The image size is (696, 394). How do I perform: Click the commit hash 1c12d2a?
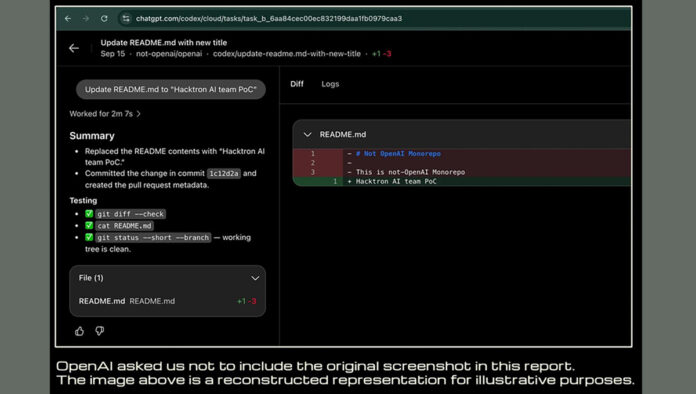coord(224,173)
